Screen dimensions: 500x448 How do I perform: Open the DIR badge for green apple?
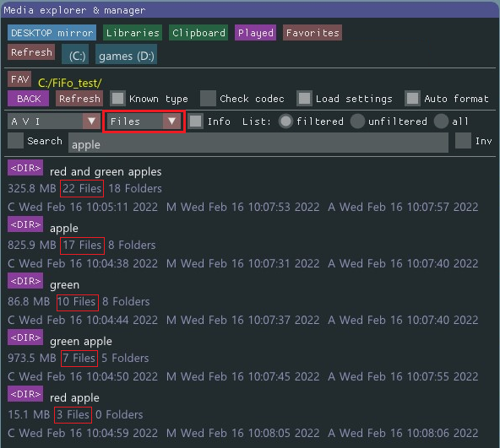25,337
